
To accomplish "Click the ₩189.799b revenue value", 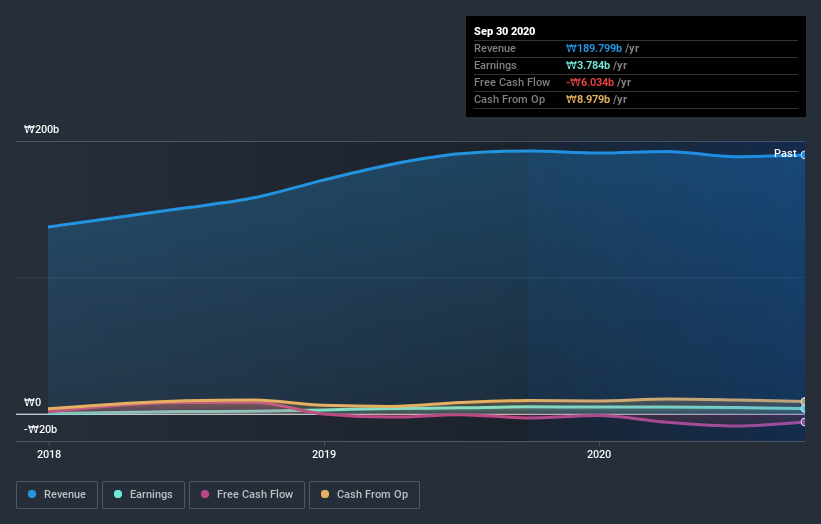I will (x=594, y=49).
